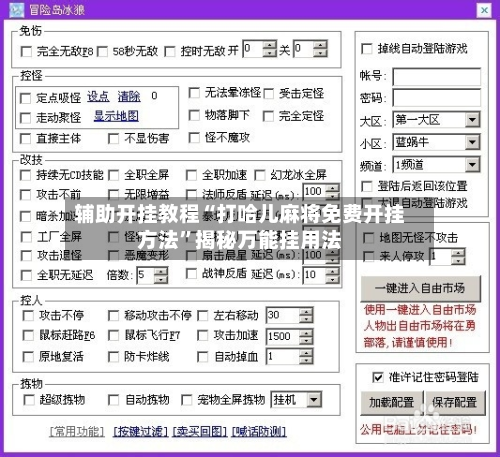Check 全职加速 option
The image size is (500, 457).
(191, 175)
